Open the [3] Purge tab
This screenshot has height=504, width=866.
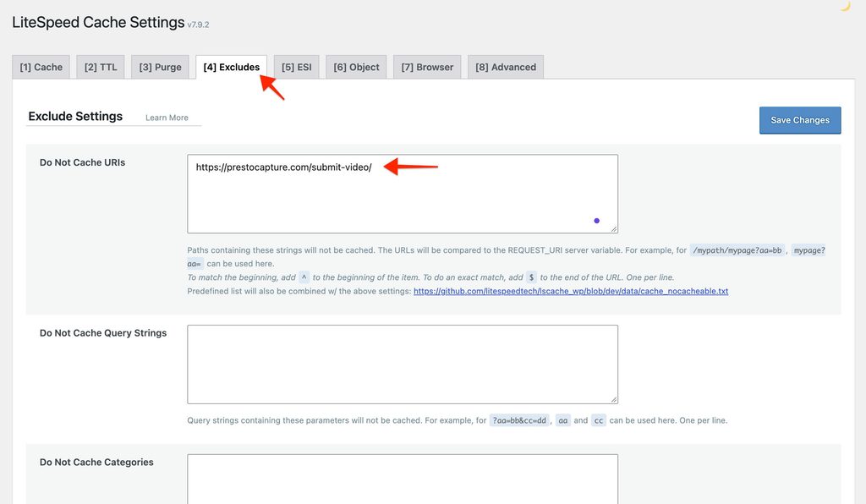[160, 67]
